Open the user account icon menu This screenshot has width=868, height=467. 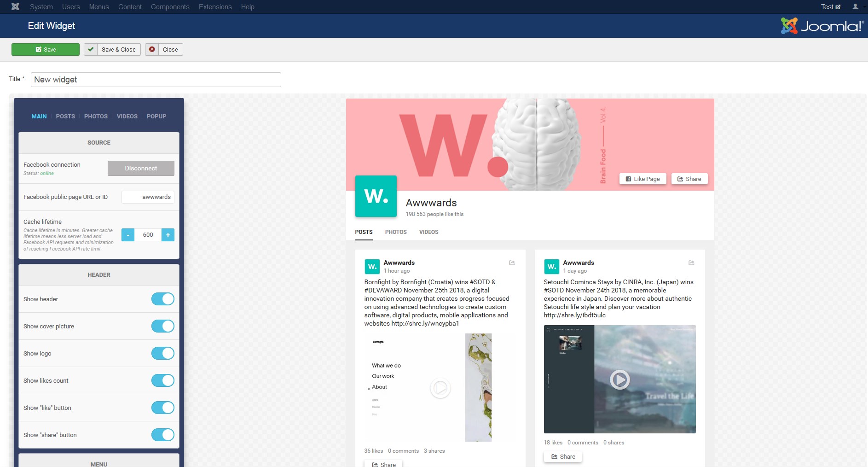click(x=855, y=6)
